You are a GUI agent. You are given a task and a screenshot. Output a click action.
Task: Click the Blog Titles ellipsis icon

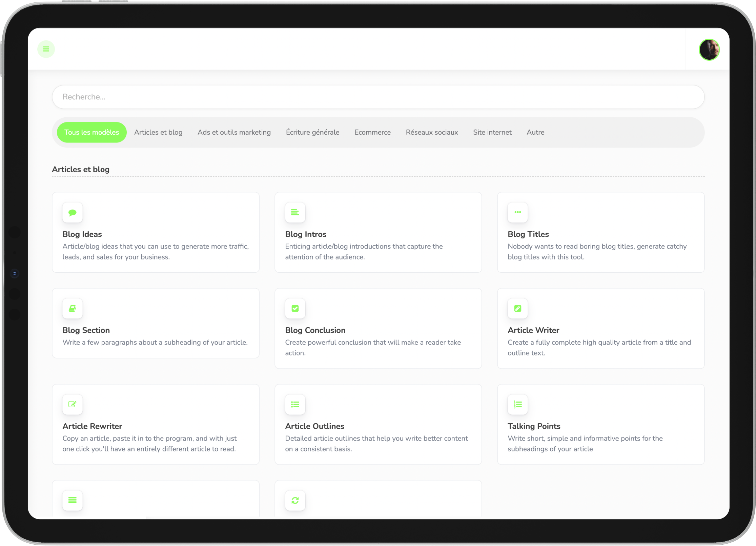coord(517,213)
